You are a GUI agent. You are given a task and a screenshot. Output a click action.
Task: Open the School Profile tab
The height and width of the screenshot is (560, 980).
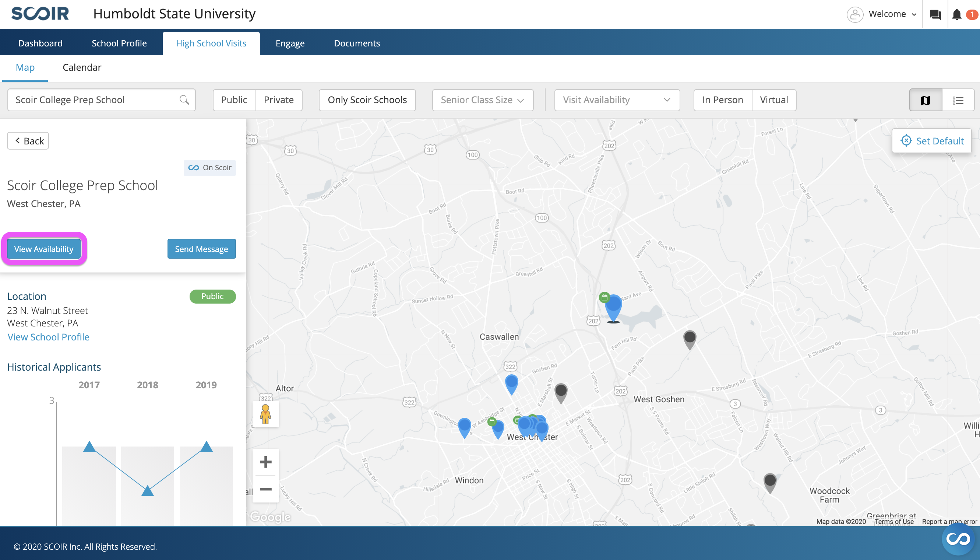click(119, 43)
